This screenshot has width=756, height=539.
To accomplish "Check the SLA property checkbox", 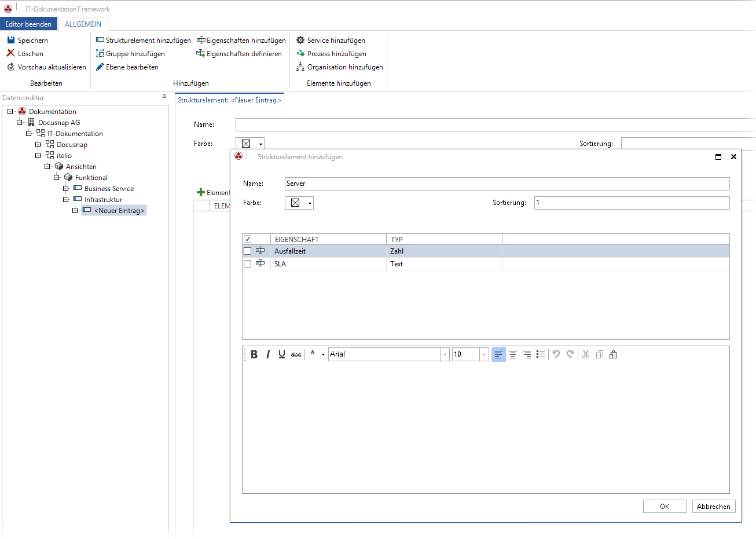I will [248, 263].
